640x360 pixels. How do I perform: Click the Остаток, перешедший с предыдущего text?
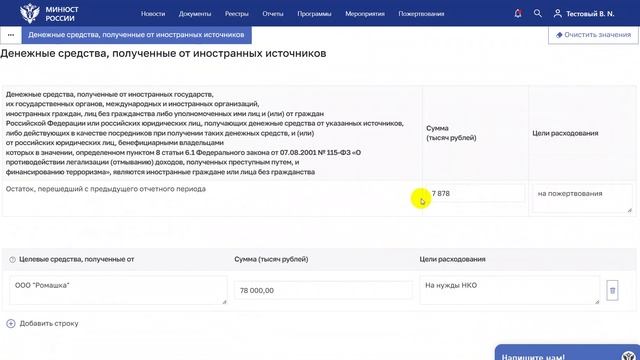pos(106,189)
